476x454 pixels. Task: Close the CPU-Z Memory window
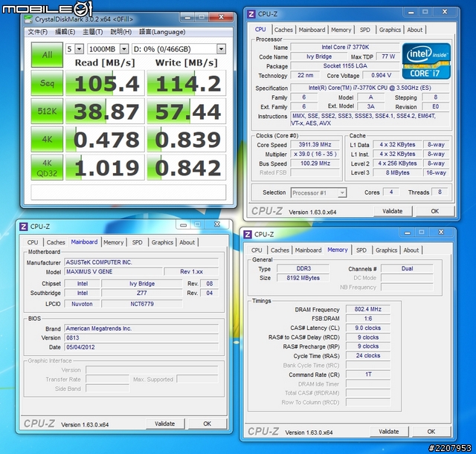[x=441, y=233]
